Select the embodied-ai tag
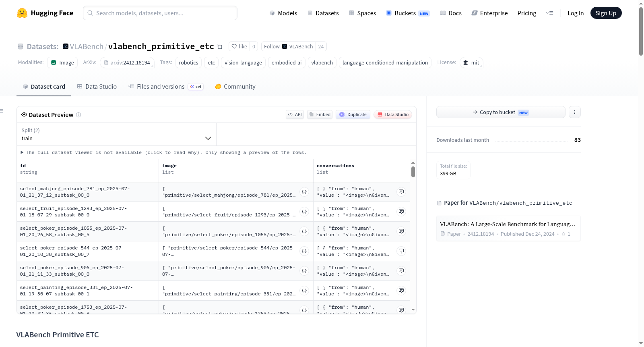 coord(287,62)
